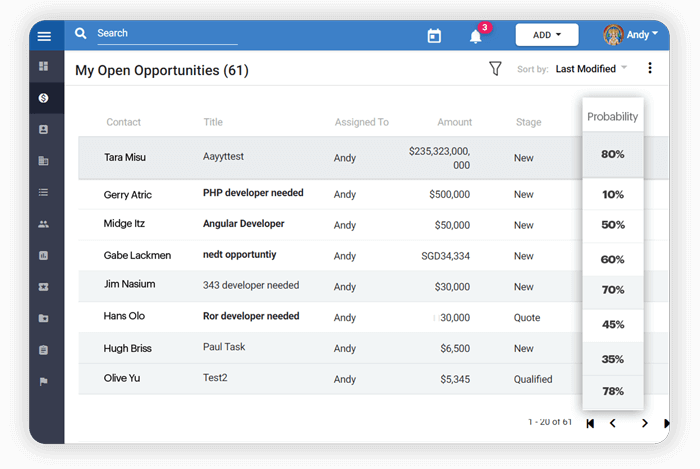The width and height of the screenshot is (700, 469).
Task: Open contact Hugh Briss
Action: [x=128, y=348]
